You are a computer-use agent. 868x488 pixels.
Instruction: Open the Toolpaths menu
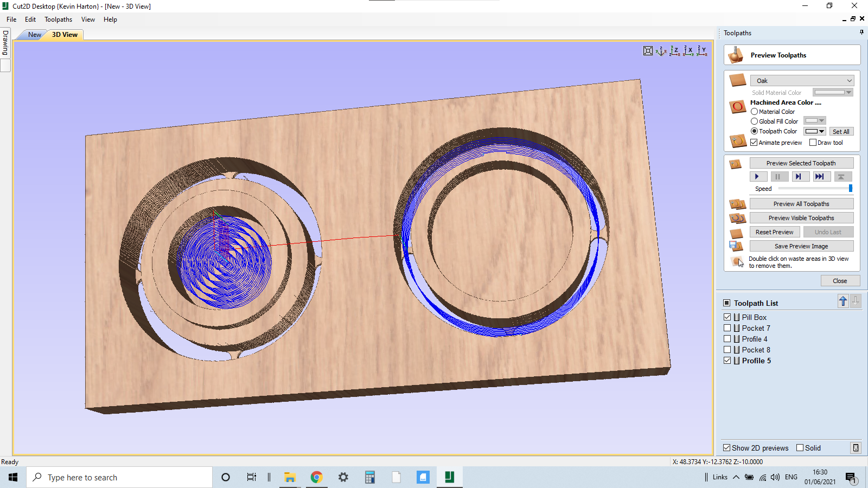pos(58,19)
